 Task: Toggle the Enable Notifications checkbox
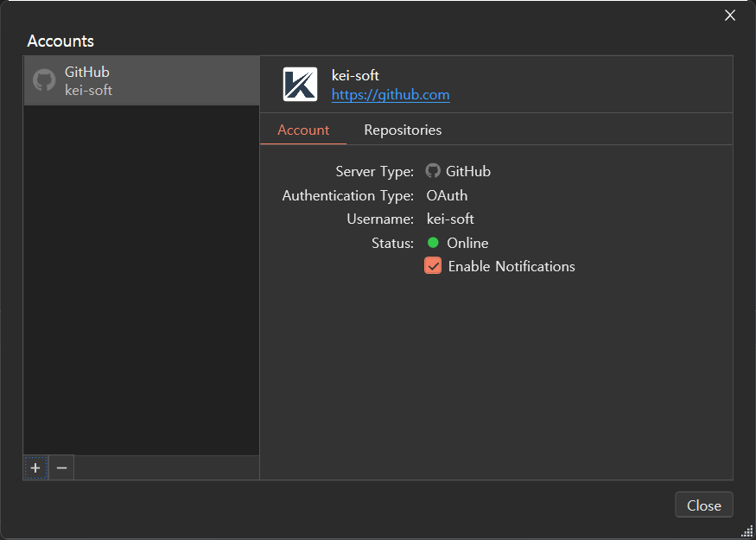pos(433,265)
